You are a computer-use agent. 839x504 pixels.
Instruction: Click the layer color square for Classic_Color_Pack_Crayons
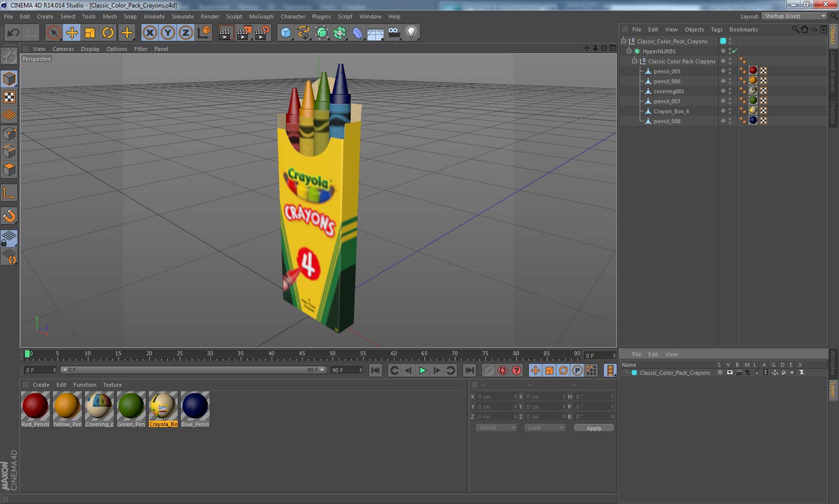[x=723, y=41]
